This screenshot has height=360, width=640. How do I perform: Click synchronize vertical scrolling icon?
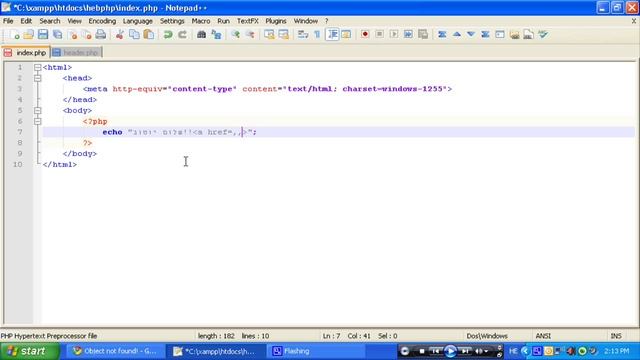tap(269, 35)
